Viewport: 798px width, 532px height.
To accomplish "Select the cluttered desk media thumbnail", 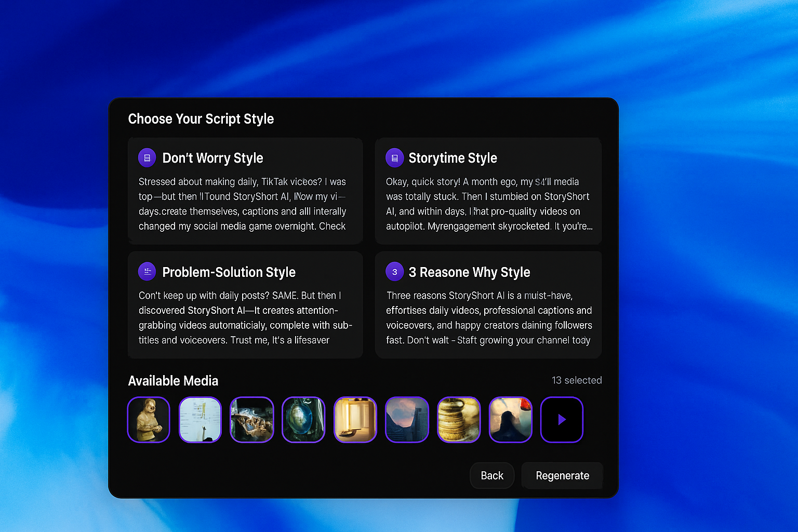I will tap(252, 420).
